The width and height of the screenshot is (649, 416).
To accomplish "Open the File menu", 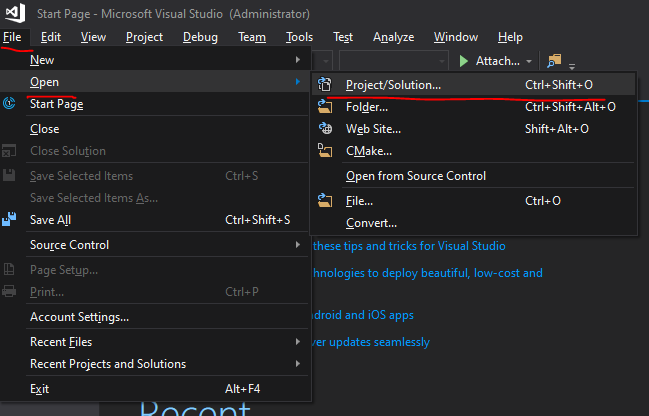I will point(12,37).
